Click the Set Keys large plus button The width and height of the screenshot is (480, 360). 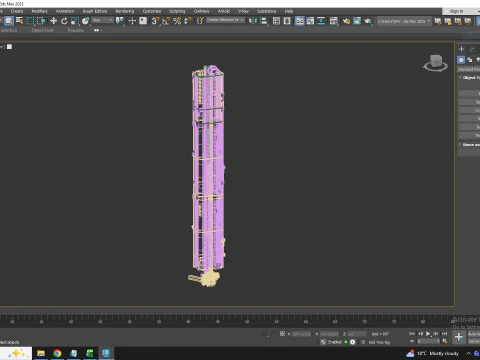pyautogui.click(x=459, y=337)
